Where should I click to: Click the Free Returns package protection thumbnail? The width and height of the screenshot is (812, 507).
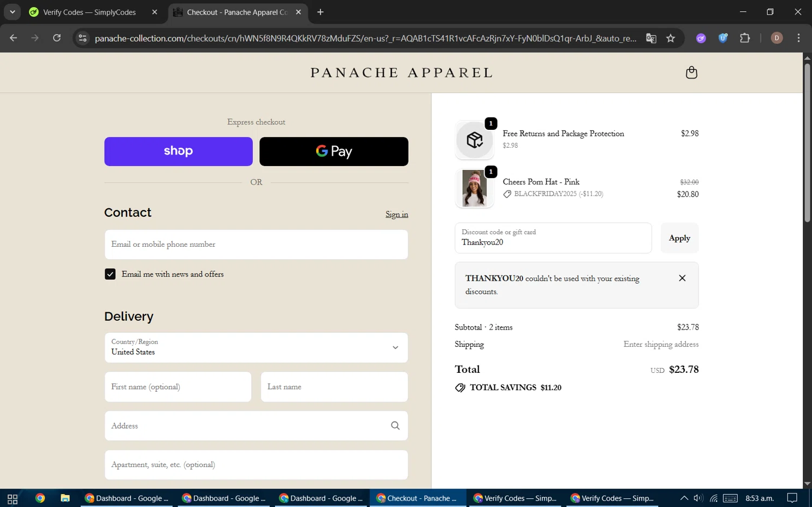tap(474, 140)
